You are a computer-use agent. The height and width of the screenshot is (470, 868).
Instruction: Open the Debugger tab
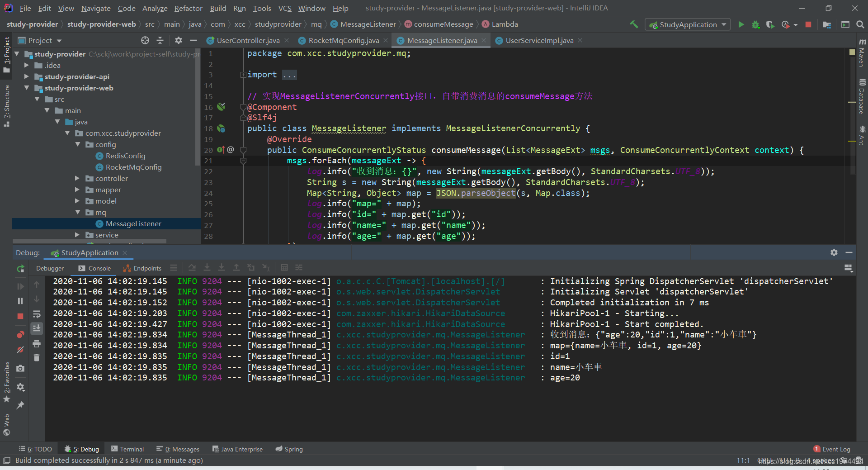point(50,268)
